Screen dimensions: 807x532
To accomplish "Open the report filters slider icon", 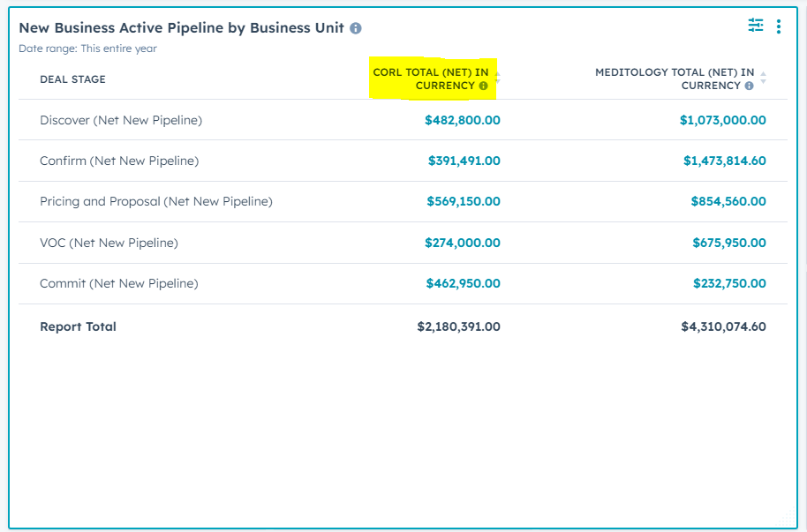I will [756, 26].
